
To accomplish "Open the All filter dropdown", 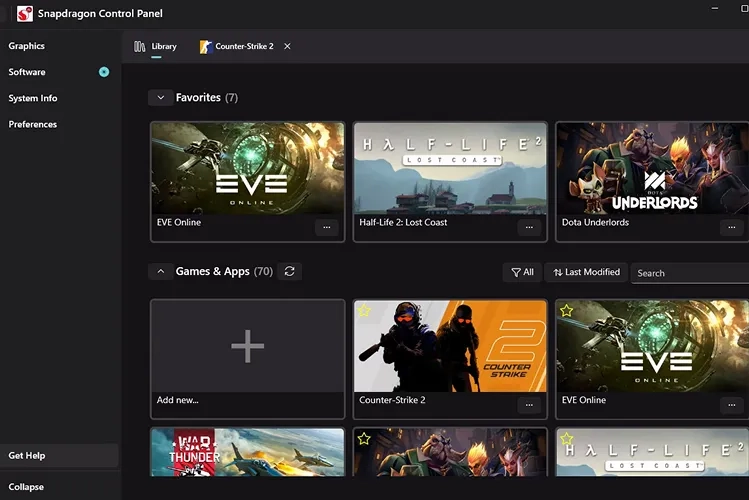I will click(522, 272).
